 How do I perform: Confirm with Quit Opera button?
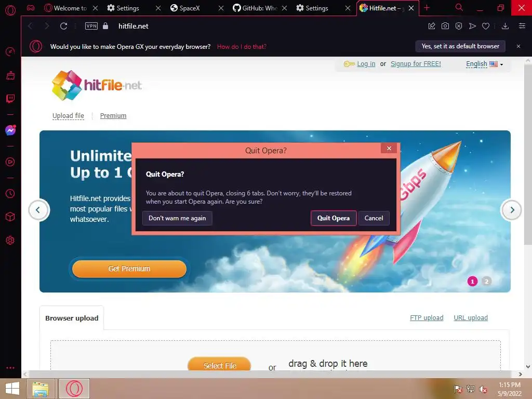(334, 218)
